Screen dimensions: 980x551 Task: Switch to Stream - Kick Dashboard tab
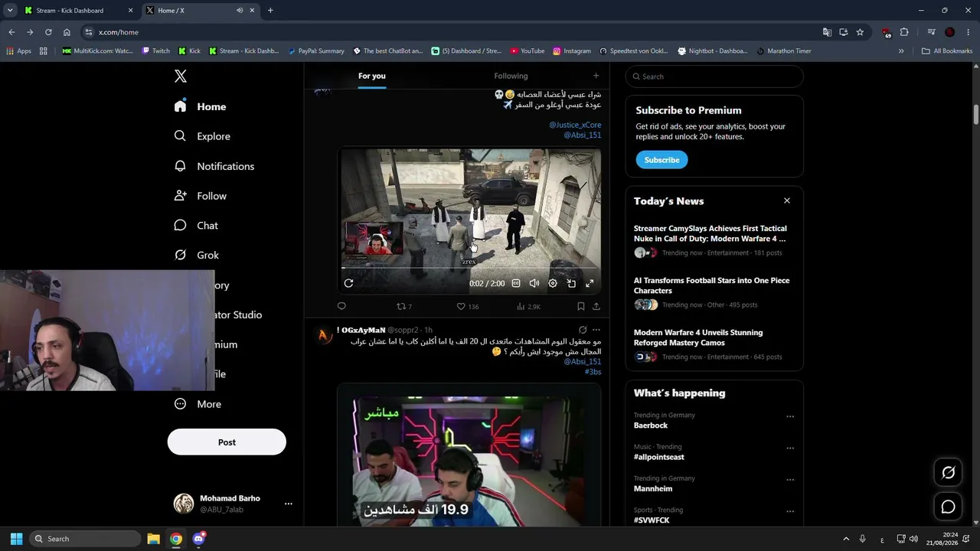pos(77,11)
